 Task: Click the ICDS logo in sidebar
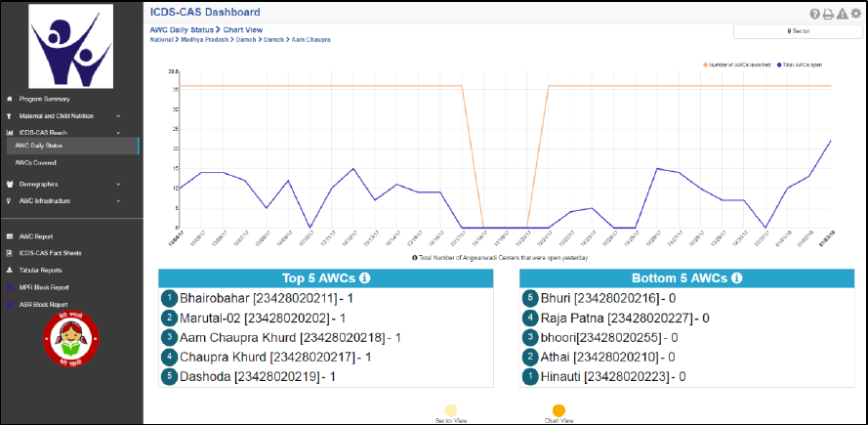[71, 47]
